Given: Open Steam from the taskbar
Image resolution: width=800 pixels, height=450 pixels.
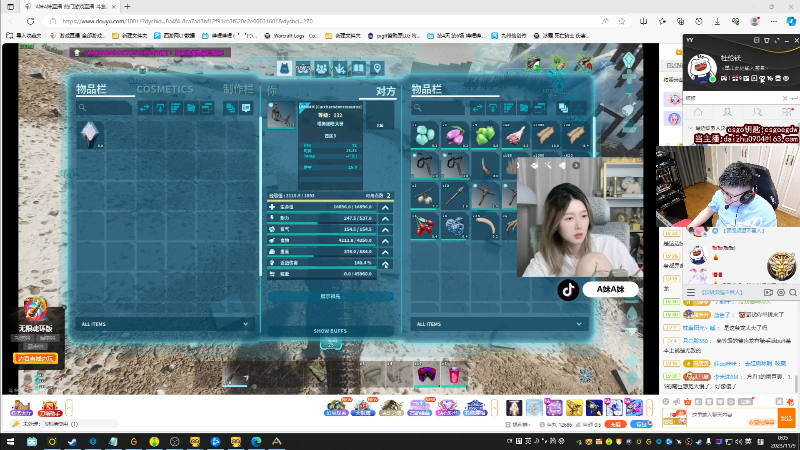Looking at the screenshot, I should pos(72,441).
